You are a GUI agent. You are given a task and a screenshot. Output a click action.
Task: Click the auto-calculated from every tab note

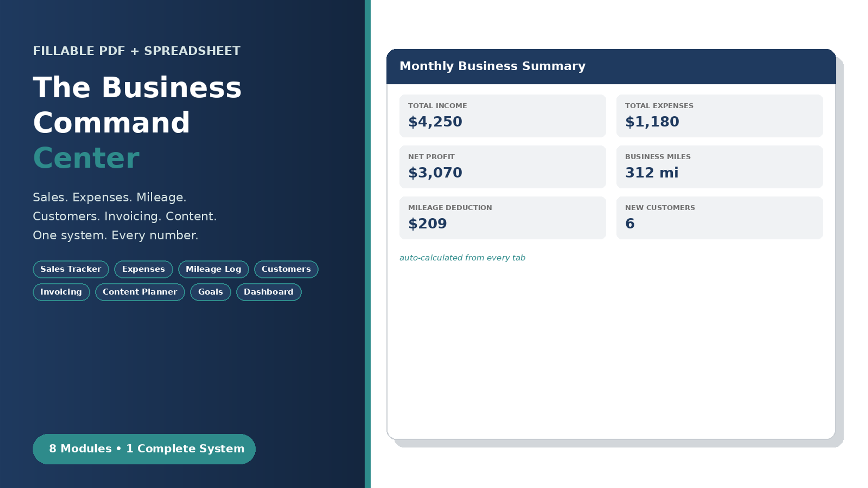462,258
